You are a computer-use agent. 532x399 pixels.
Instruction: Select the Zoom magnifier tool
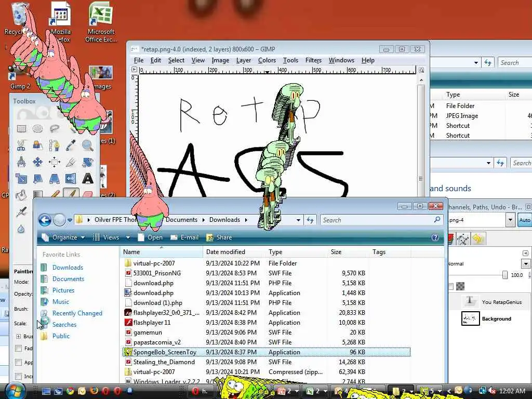coord(87,145)
